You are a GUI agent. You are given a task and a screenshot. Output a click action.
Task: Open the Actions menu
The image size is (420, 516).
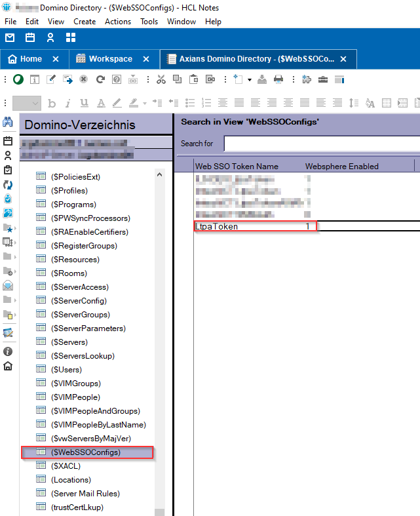click(118, 22)
